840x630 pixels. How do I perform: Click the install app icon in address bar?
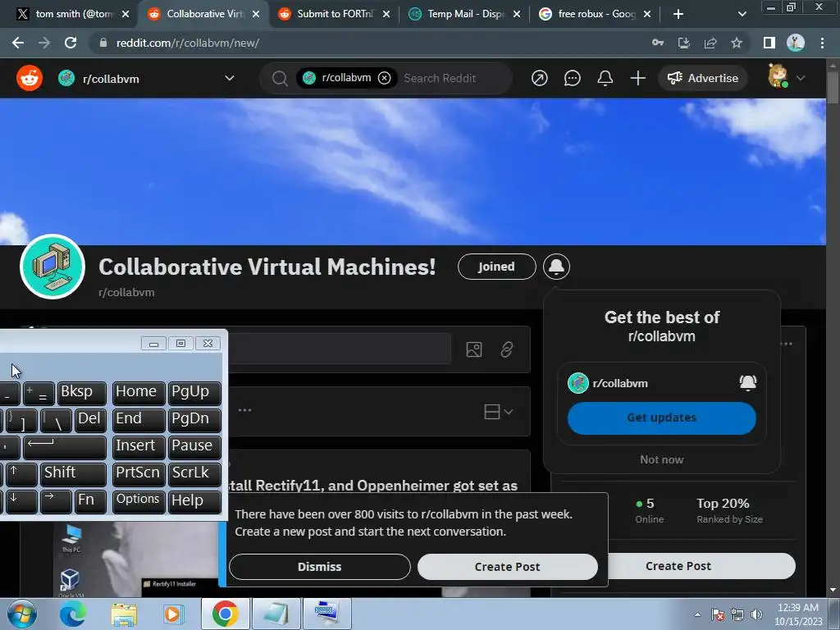(683, 43)
